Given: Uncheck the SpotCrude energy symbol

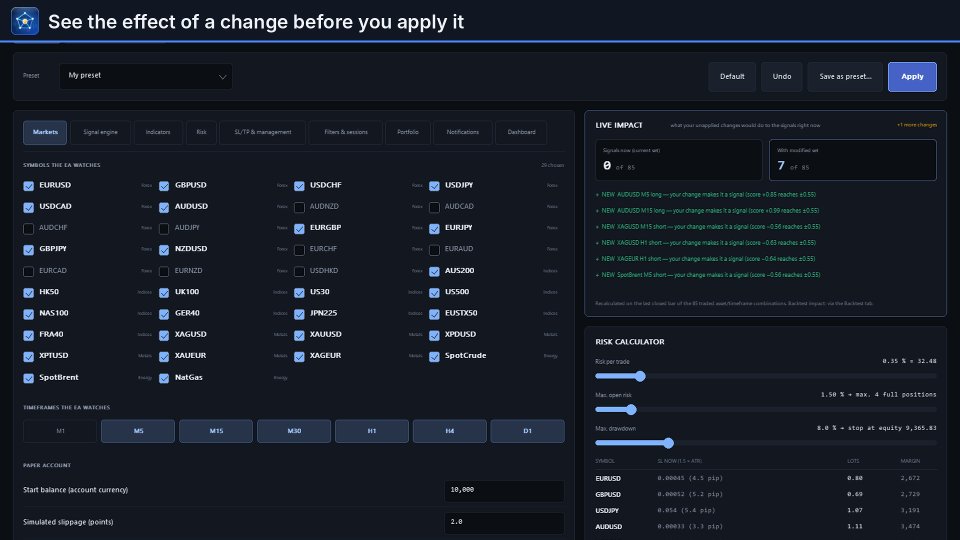Looking at the screenshot, I should [434, 357].
